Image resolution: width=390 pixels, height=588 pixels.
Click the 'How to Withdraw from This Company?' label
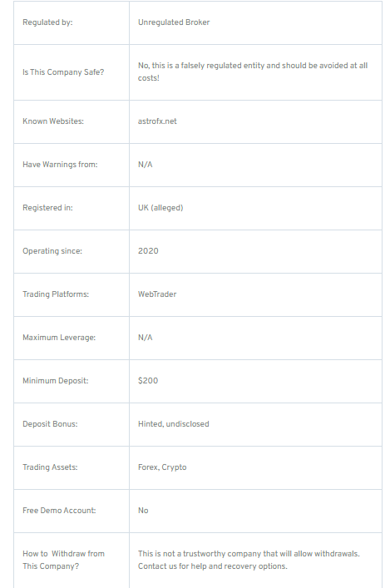(x=64, y=560)
